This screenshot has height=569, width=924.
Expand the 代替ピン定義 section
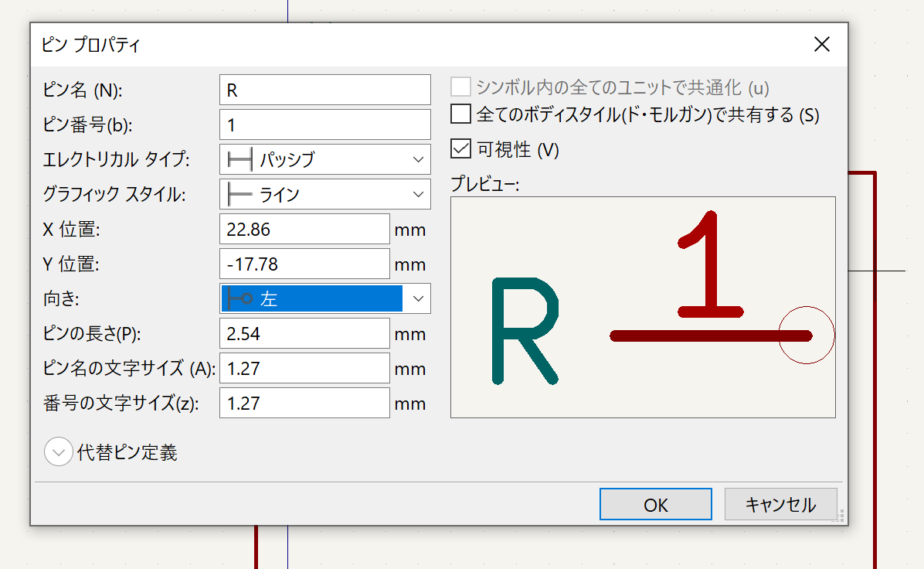59,452
